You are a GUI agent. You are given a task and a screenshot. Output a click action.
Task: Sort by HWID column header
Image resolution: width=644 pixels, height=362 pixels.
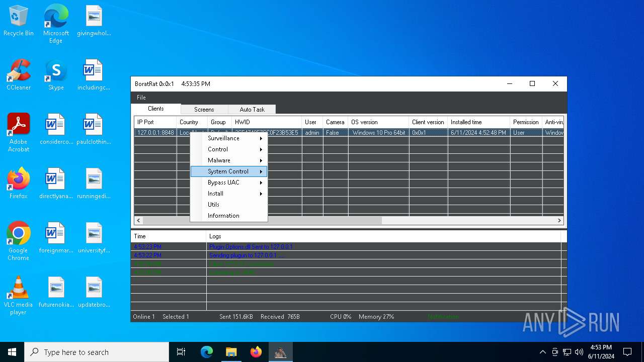point(267,122)
